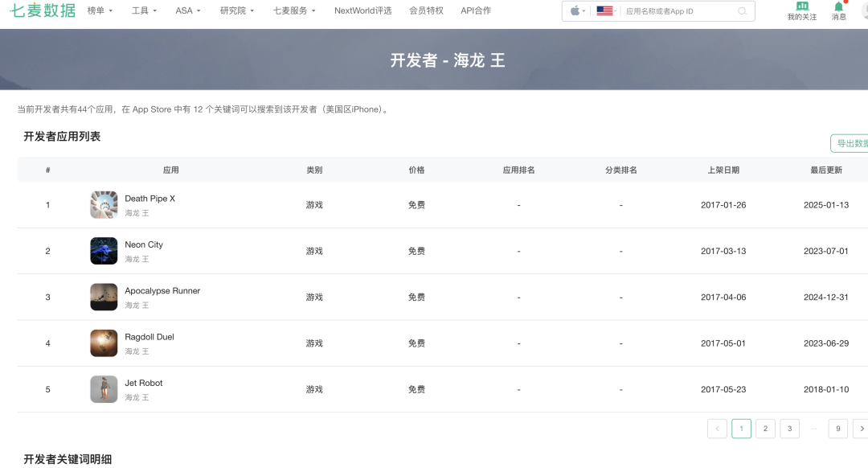868x468 pixels.
Task: Open the Death Pipe X app link
Action: click(149, 199)
